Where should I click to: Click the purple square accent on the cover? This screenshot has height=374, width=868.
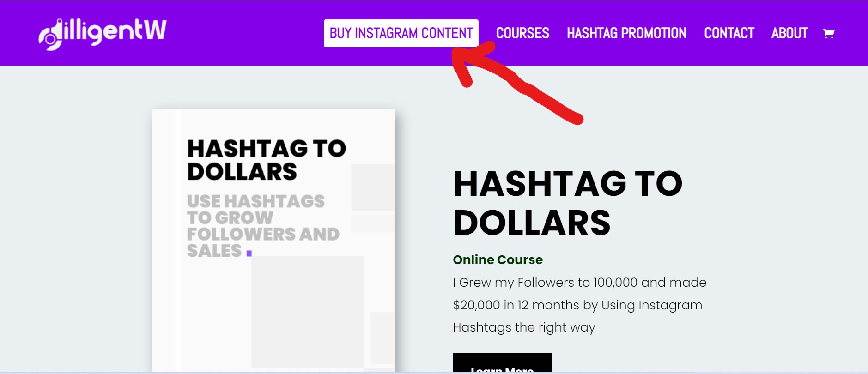pyautogui.click(x=249, y=253)
